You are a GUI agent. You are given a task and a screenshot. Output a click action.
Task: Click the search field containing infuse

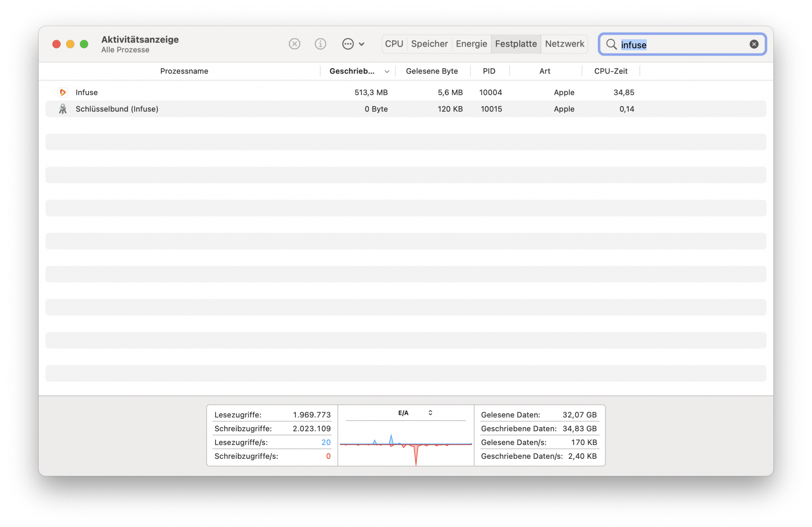coord(682,45)
